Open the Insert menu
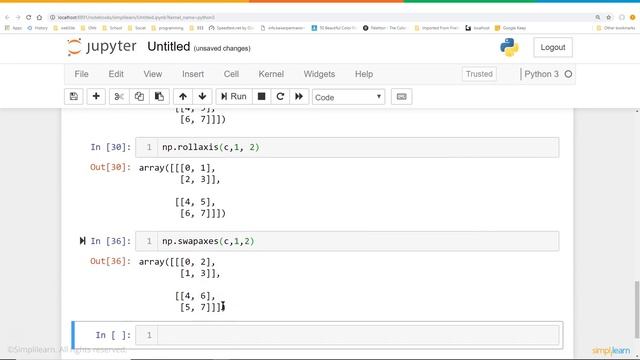The width and height of the screenshot is (640, 360). (x=193, y=74)
